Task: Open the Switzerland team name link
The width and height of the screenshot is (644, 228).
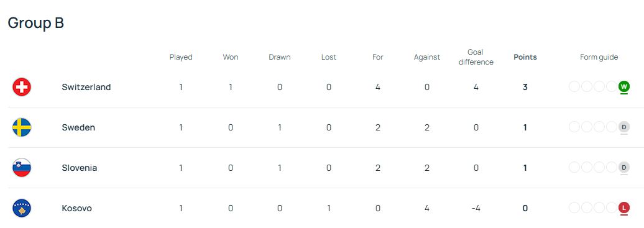Action: pyautogui.click(x=86, y=87)
